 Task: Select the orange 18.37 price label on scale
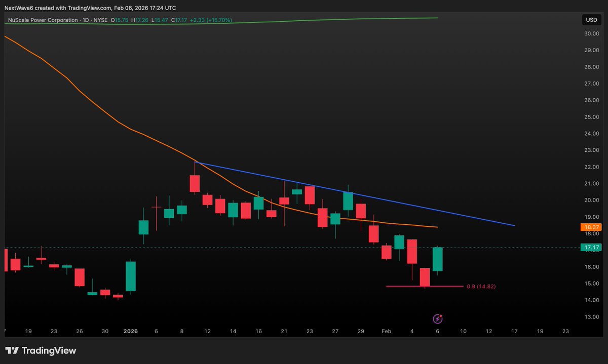pos(590,227)
